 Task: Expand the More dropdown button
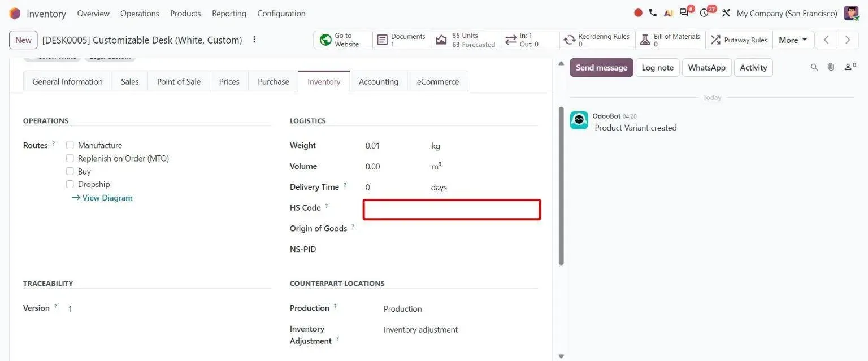(793, 40)
